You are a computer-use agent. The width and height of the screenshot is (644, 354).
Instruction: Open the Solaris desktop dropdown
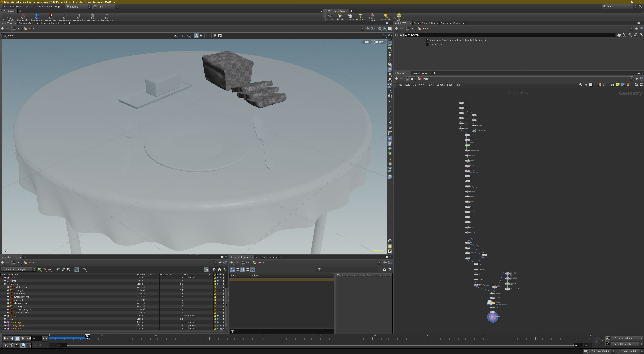coord(78,7)
